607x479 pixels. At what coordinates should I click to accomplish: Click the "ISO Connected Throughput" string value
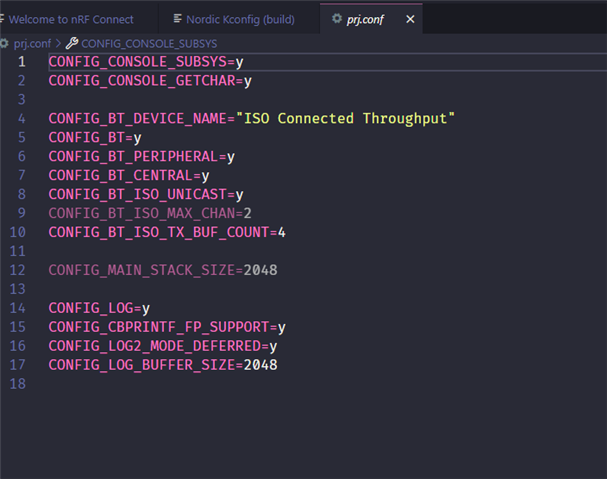(x=346, y=118)
